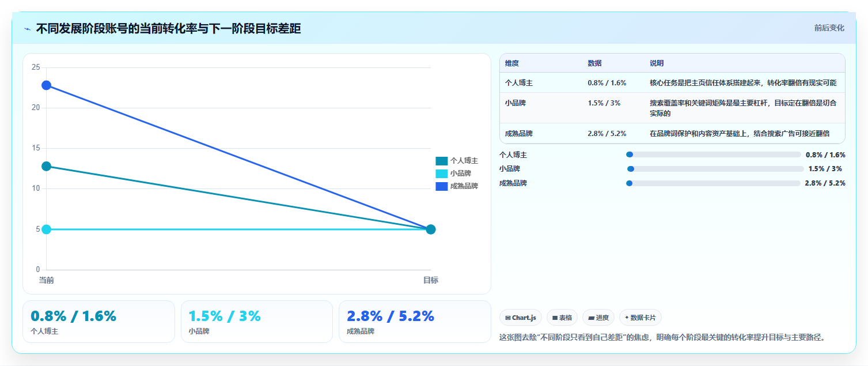This screenshot has height=366, width=868.
Task: Click the 前后变化 label in header
Action: click(x=829, y=28)
